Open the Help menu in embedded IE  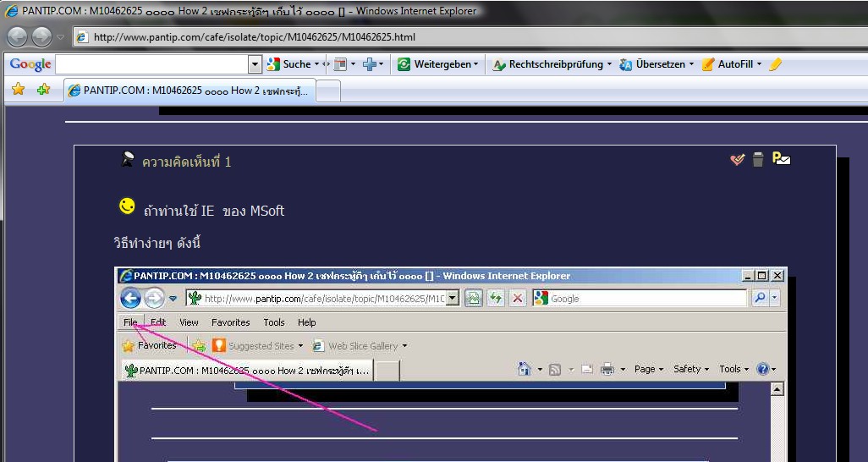click(307, 322)
